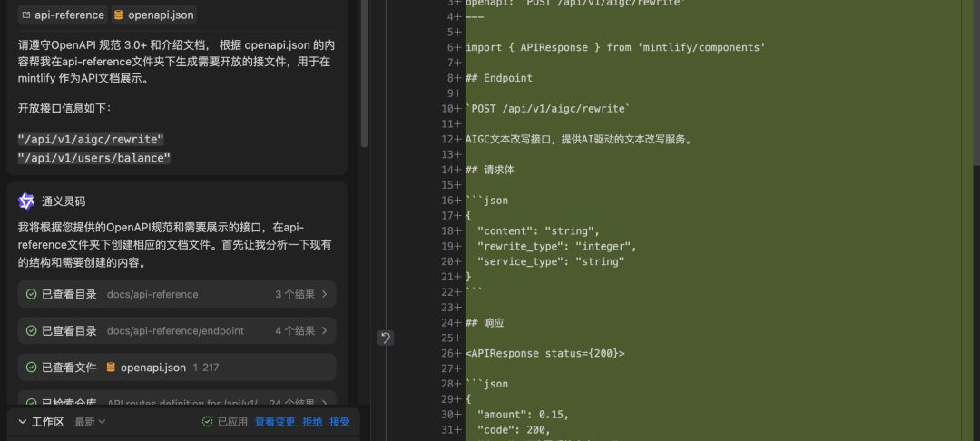Click the "code": 200 line

pyautogui.click(x=514, y=430)
